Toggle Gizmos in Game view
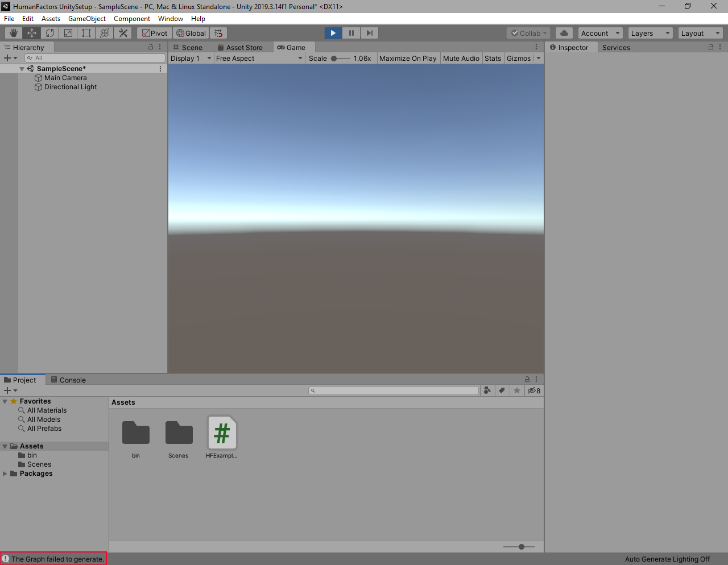This screenshot has height=565, width=728. pos(519,58)
